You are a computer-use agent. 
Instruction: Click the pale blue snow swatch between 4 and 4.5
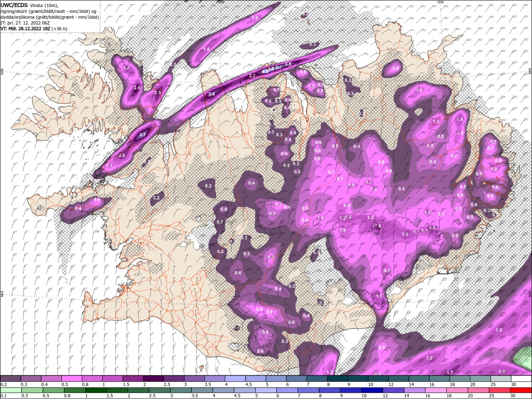tap(235, 379)
